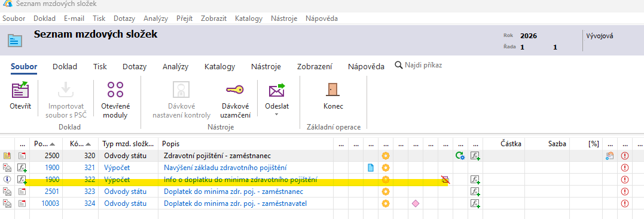Click the green refresh-gear icon in row 320

[460, 156]
